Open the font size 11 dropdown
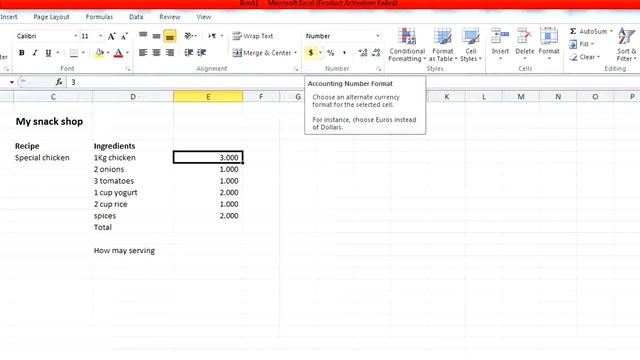Image resolution: width=640 pixels, height=360 pixels. click(100, 36)
